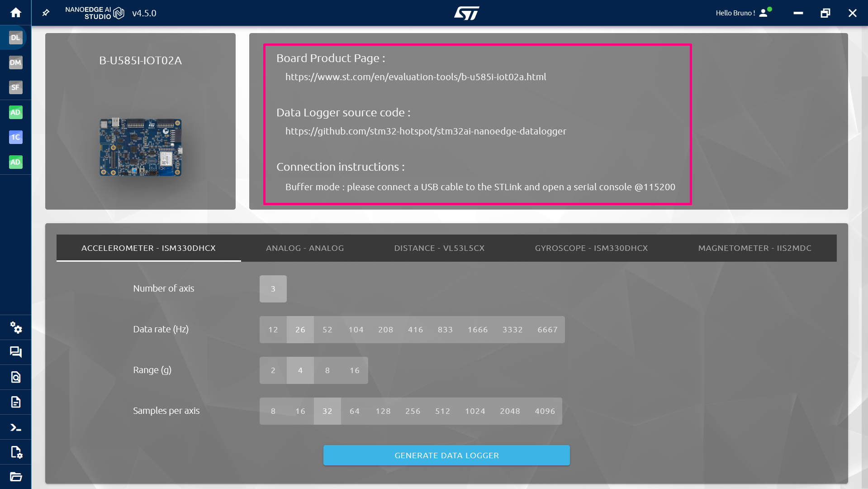Open the SF project from the sidebar
This screenshot has height=489, width=868.
pos(15,87)
